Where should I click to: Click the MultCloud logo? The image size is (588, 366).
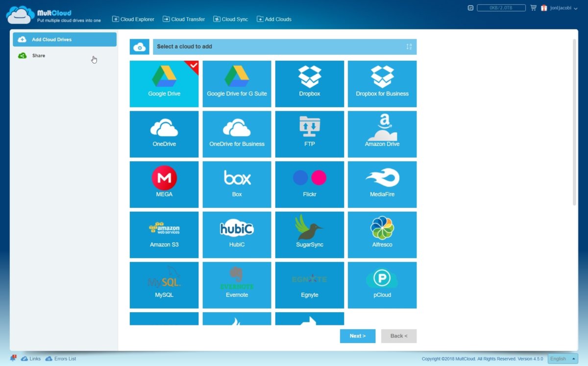point(53,15)
